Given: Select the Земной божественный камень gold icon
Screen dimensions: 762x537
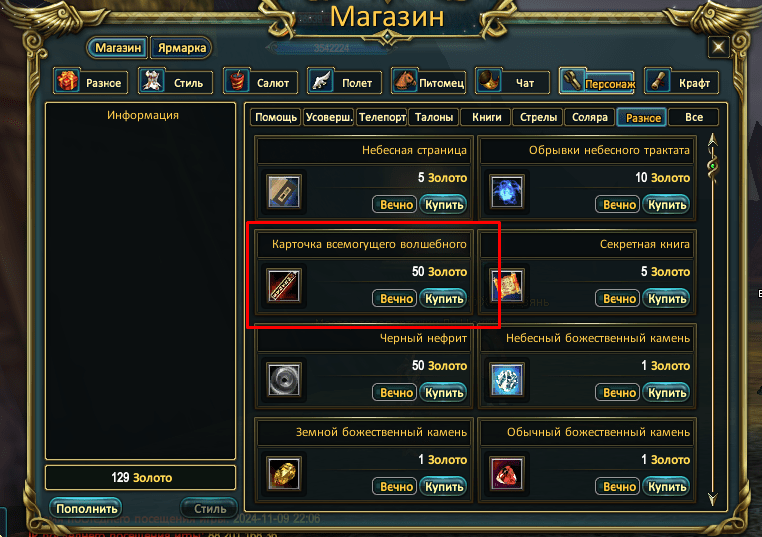Looking at the screenshot, I should (x=284, y=473).
